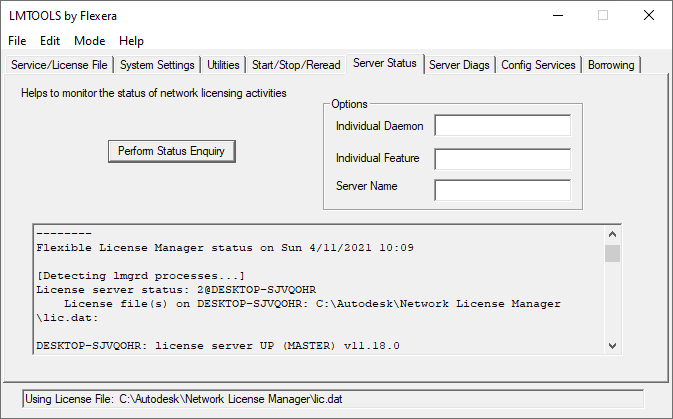Screen dimensions: 673x419
Task: Open the File menu
Action: (17, 41)
